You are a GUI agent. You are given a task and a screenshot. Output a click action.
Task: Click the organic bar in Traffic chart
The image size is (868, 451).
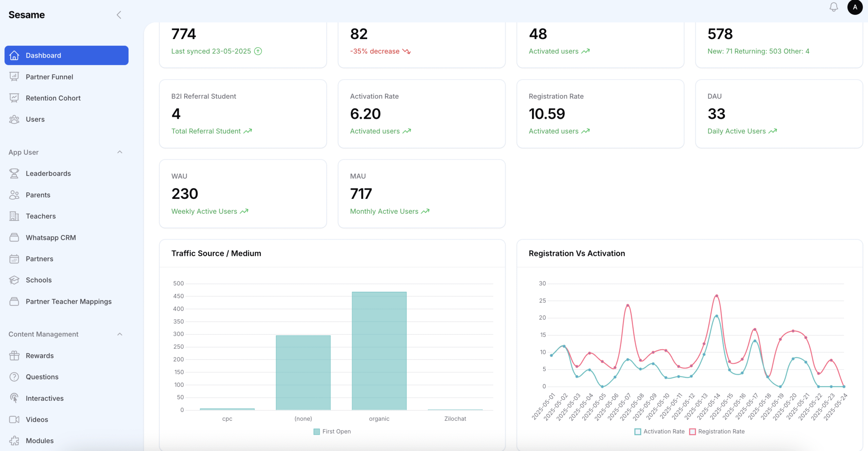pyautogui.click(x=379, y=351)
